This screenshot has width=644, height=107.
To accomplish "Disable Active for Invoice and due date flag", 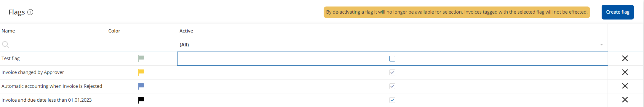I will 392,100.
